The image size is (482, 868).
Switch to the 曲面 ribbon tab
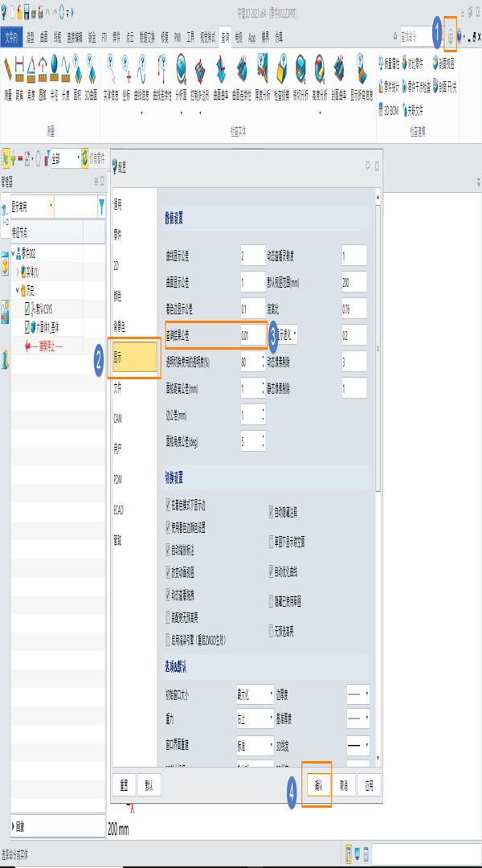(x=43, y=38)
